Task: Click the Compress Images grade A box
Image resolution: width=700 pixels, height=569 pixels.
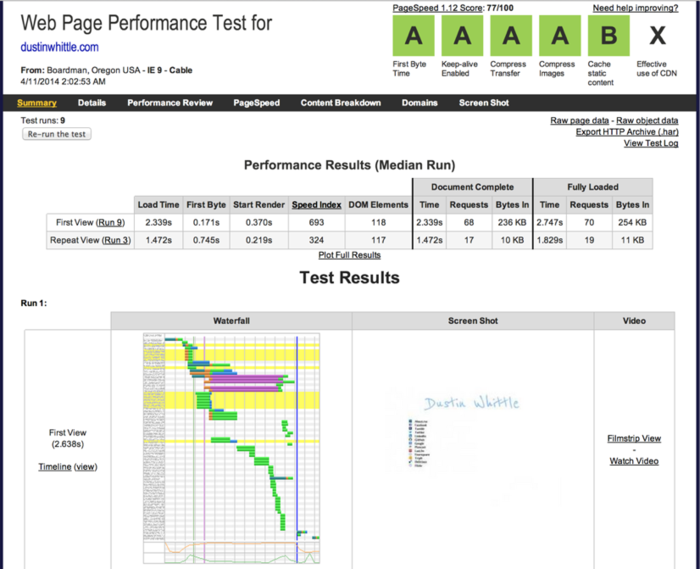Action: (x=560, y=35)
